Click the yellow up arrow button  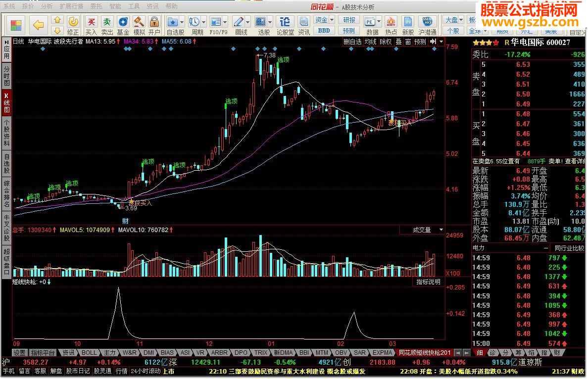coord(57,20)
